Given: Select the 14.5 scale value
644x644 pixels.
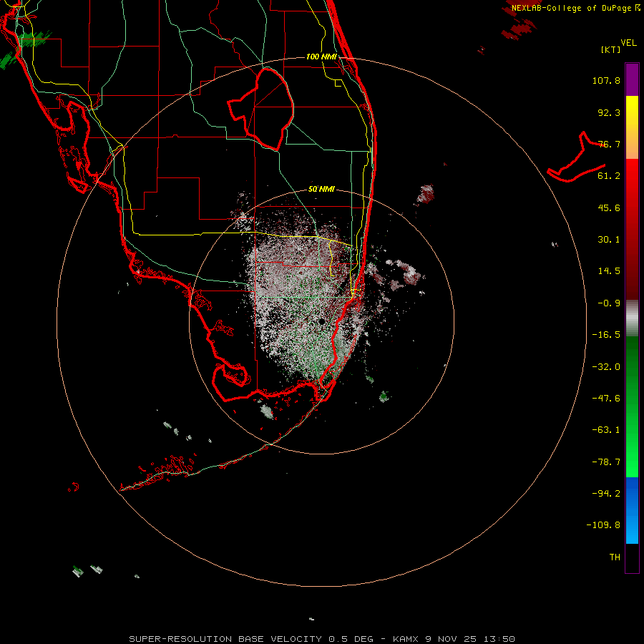Looking at the screenshot, I should tap(609, 271).
